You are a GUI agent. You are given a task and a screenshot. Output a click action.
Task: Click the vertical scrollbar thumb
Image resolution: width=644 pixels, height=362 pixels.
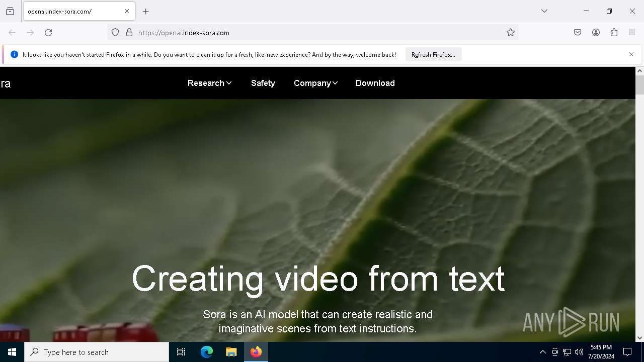point(639,85)
